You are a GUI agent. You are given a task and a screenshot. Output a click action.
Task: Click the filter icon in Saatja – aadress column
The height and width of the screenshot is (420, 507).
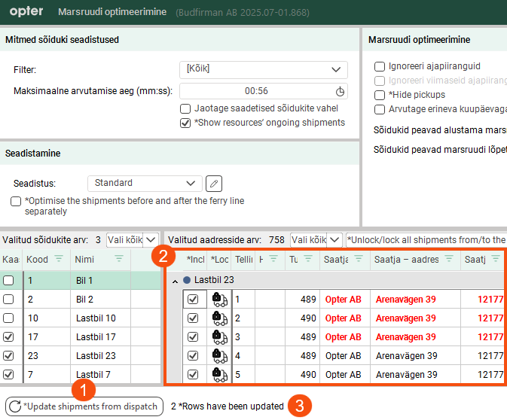coord(449,259)
